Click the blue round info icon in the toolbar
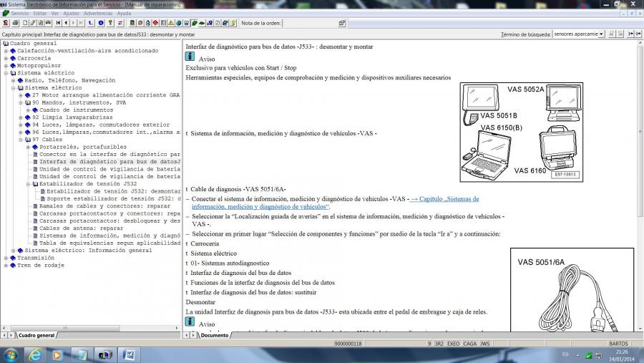This screenshot has height=363, width=644. pos(101,23)
